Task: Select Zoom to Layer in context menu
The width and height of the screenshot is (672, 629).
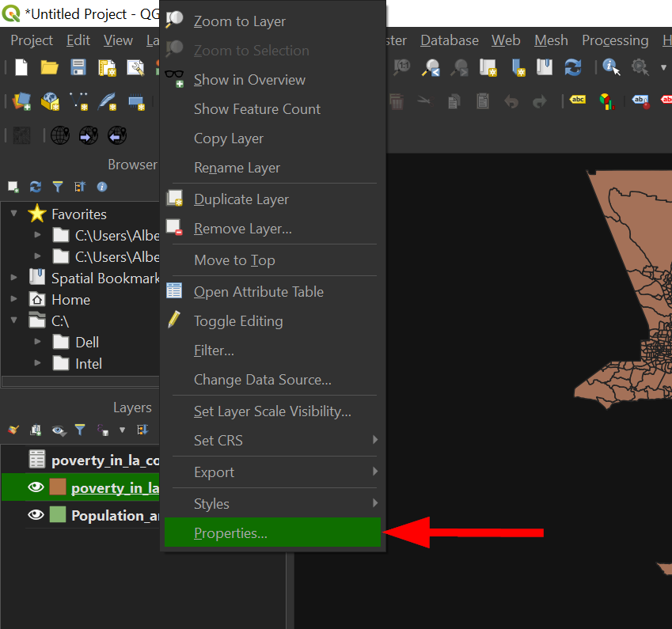Action: point(272,21)
